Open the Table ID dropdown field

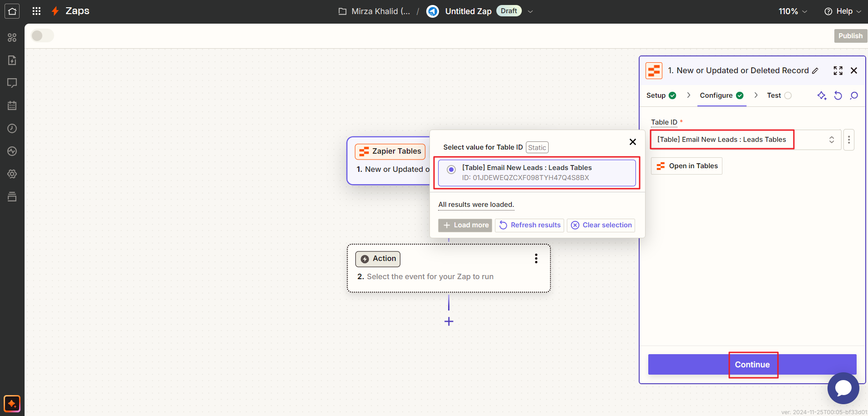click(x=745, y=140)
